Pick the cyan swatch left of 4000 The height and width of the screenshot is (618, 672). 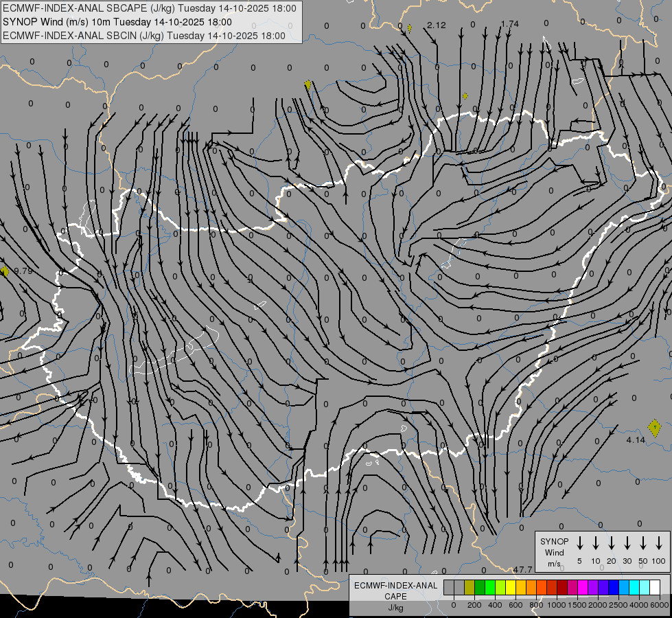[x=634, y=587]
